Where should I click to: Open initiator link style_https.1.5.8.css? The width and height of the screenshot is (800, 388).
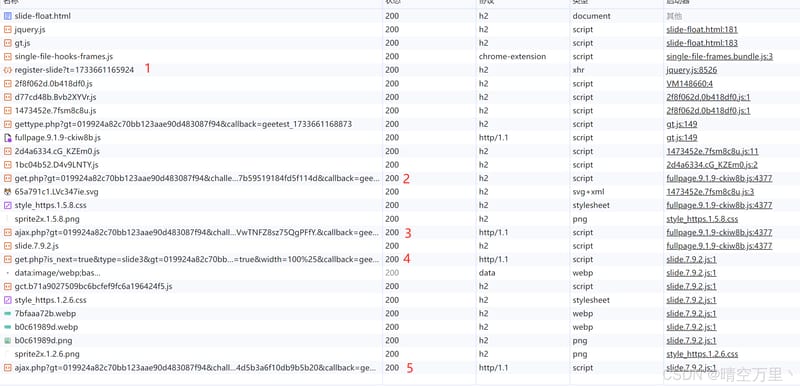click(702, 219)
